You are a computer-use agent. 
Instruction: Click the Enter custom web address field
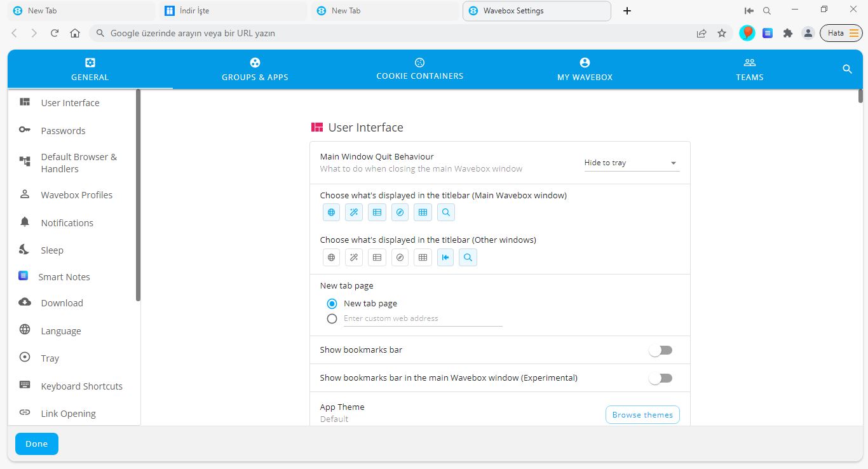[x=423, y=319]
